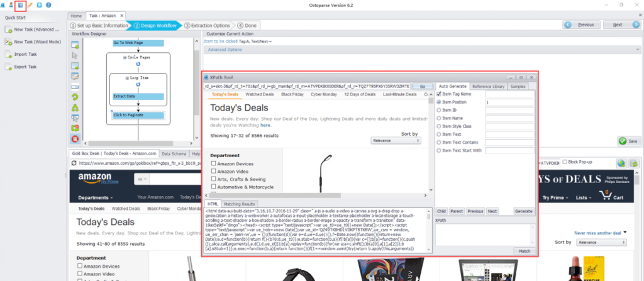The image size is (644, 281).
Task: Select the Item Position radio button
Action: 439,102
